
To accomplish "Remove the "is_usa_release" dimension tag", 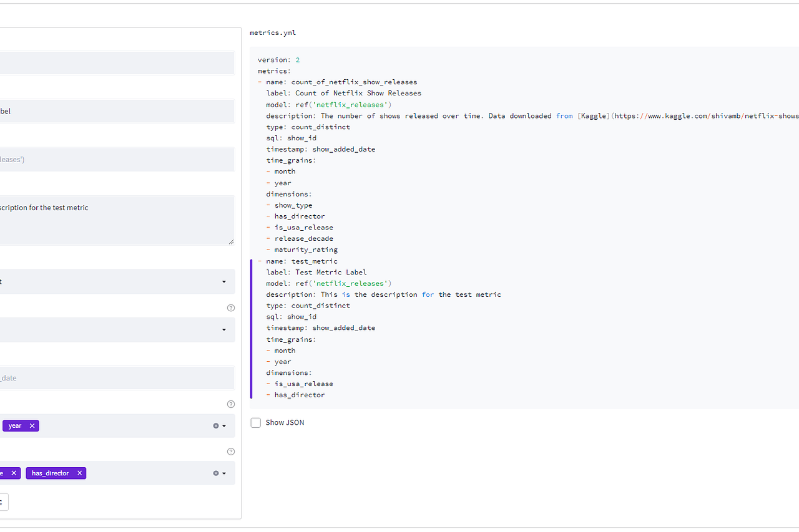I will (15, 473).
